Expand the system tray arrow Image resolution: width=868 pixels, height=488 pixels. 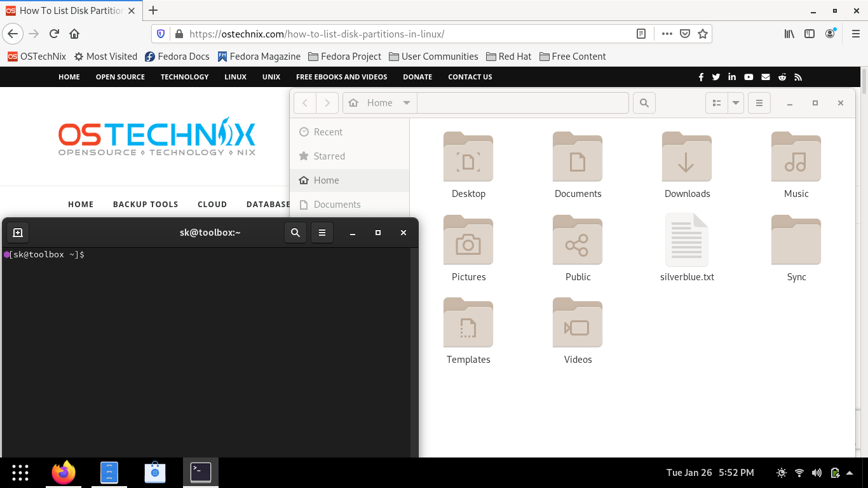850,473
